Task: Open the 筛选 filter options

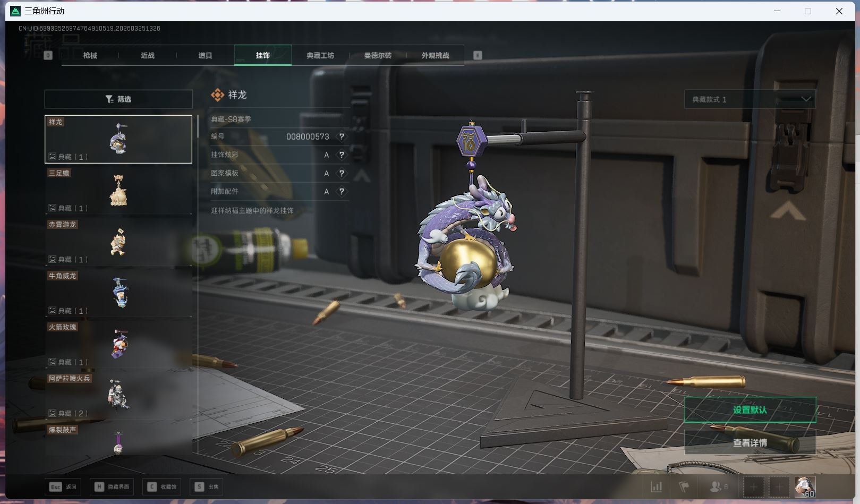Action: coord(118,99)
